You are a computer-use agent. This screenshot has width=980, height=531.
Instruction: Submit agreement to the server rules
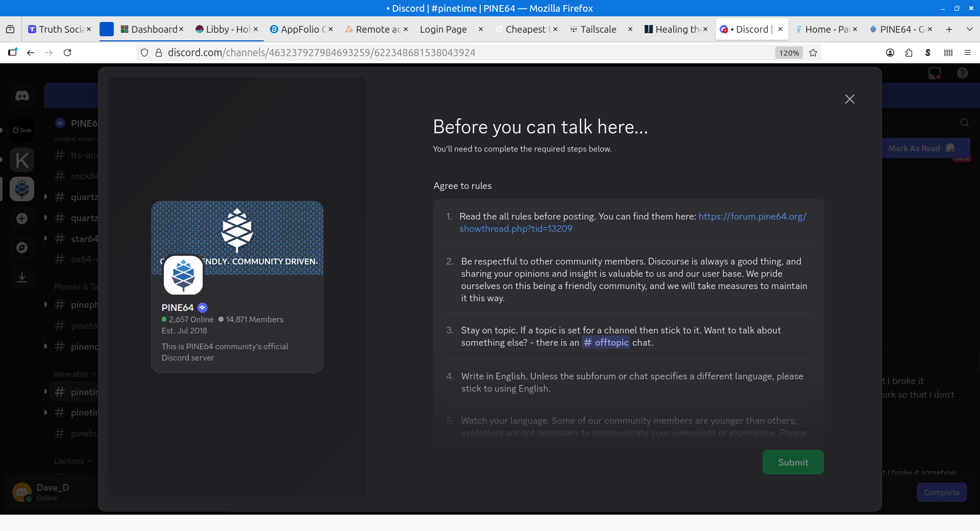(793, 462)
